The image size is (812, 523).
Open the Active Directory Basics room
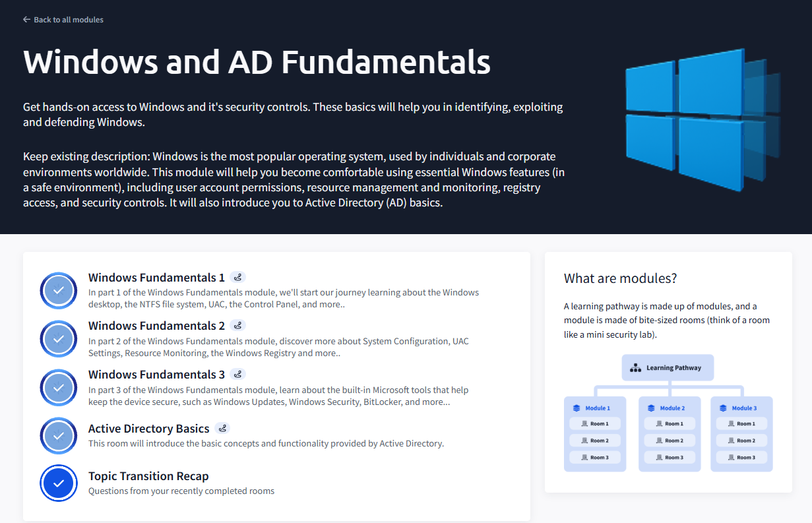(149, 429)
